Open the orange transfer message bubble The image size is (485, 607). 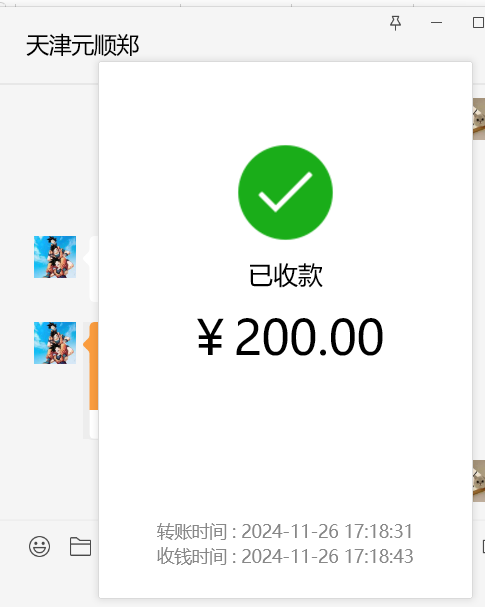coord(91,366)
